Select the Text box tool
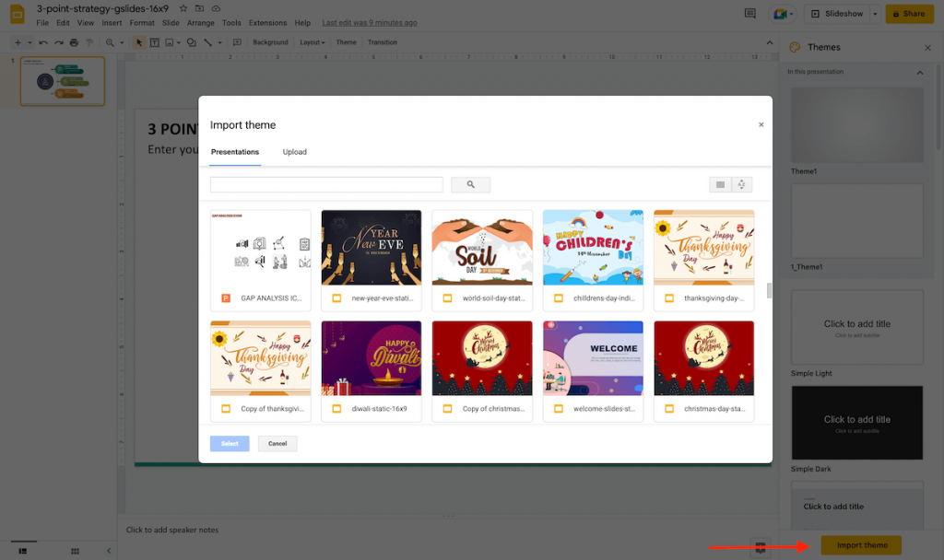Viewport: 944px width, 560px height. point(154,42)
